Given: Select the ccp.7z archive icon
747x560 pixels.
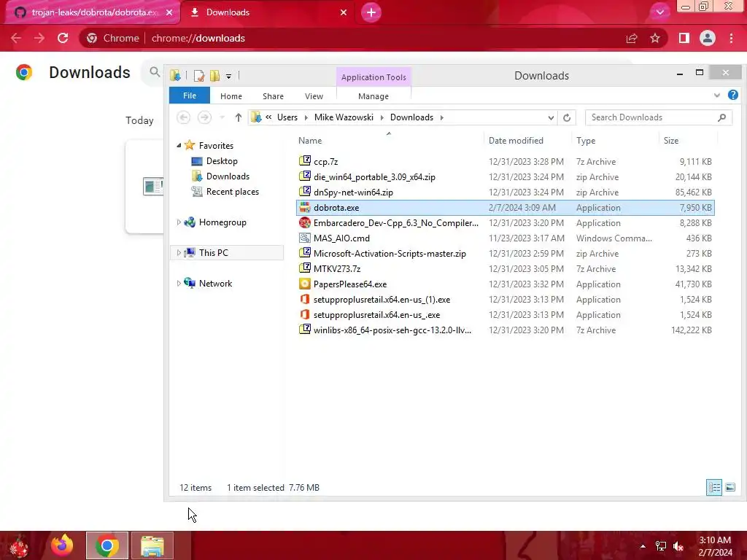Looking at the screenshot, I should point(305,161).
